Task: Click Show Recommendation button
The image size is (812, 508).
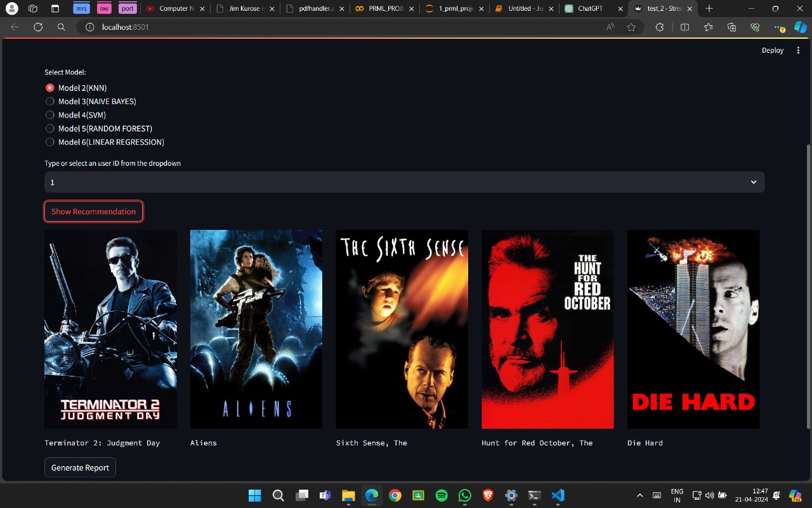Action: pos(93,211)
